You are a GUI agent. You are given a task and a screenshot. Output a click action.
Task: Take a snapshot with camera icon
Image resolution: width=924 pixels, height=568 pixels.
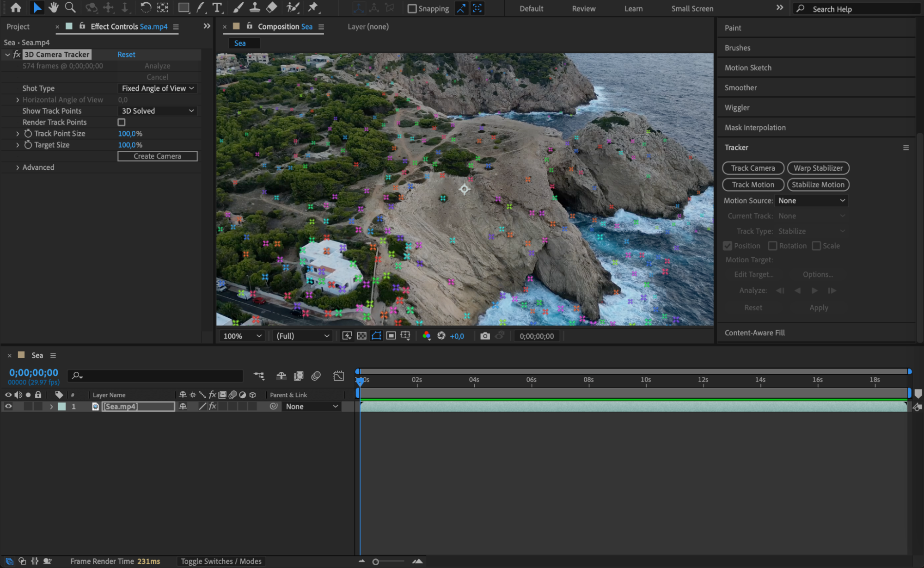click(x=485, y=336)
